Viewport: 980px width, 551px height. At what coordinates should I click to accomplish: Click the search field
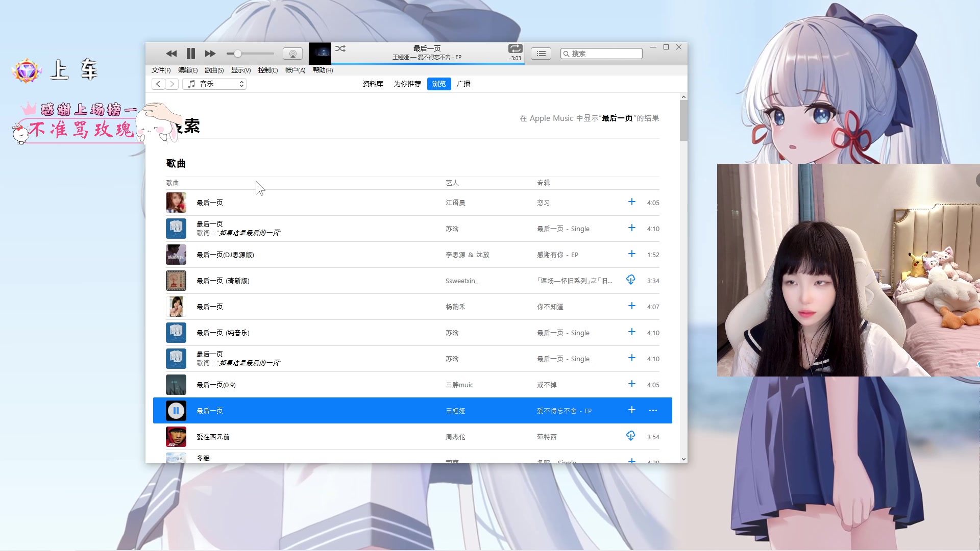(x=601, y=54)
